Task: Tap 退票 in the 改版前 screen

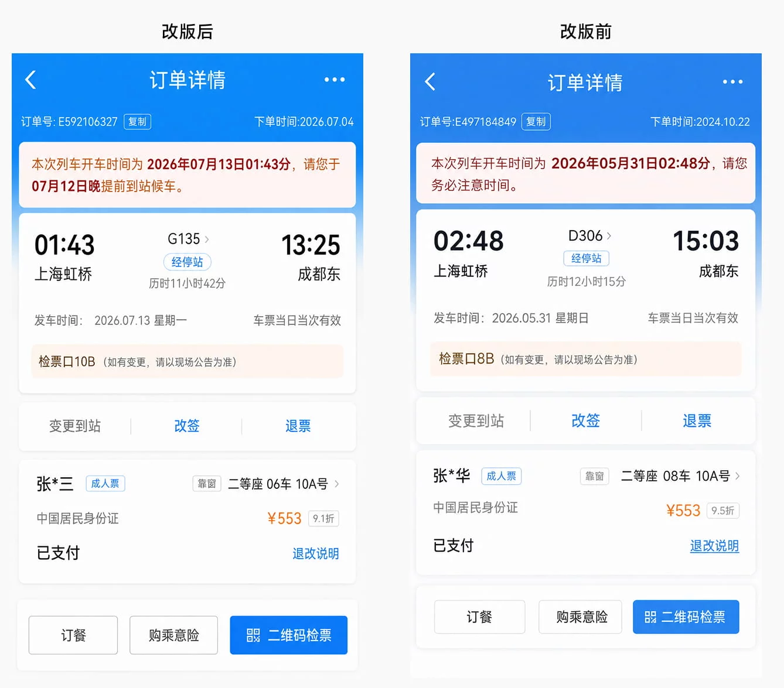Action: point(697,421)
